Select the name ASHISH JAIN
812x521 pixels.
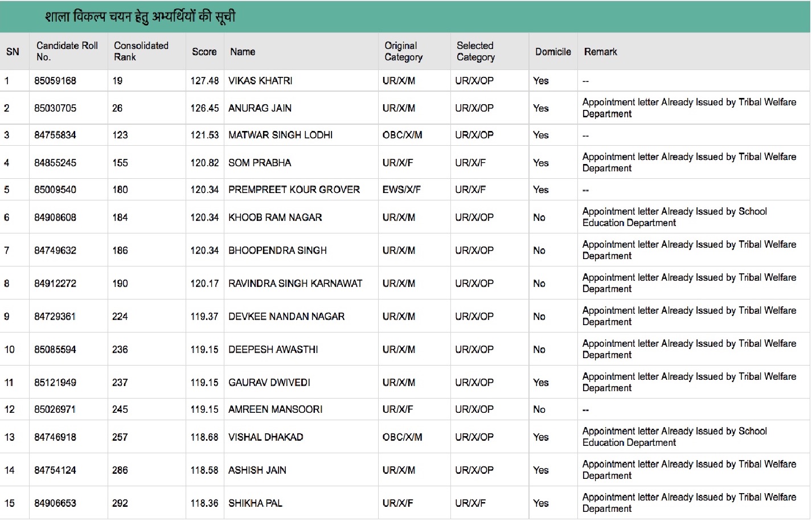[x=257, y=470]
